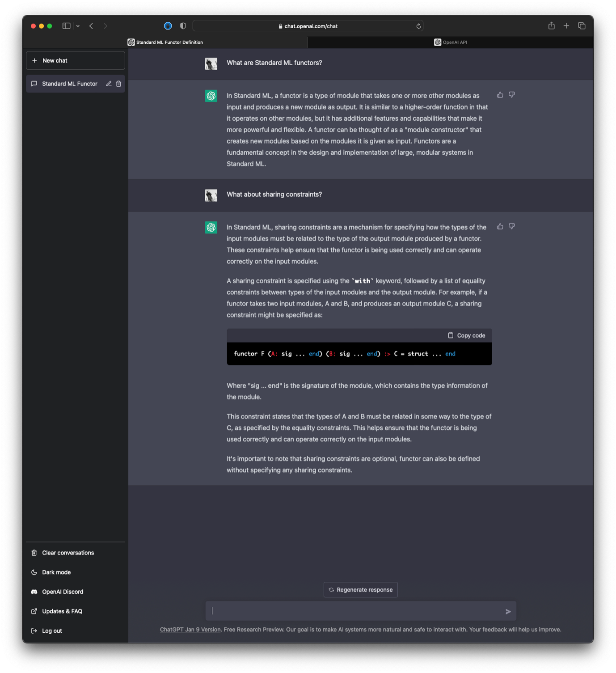Thumbs down the first functor response

511,95
